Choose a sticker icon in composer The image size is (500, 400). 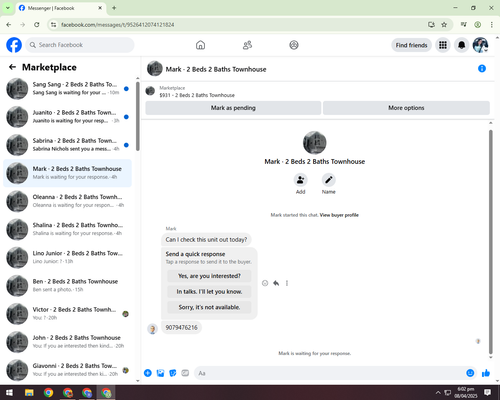pyautogui.click(x=173, y=373)
